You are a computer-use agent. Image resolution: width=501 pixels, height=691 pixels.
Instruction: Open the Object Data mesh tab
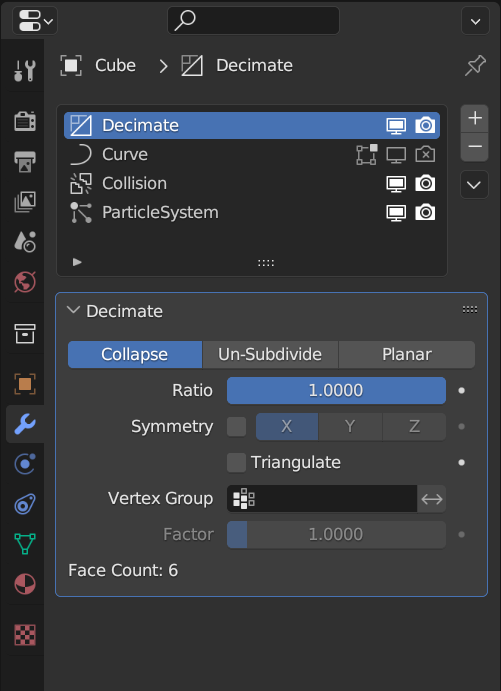(x=25, y=544)
